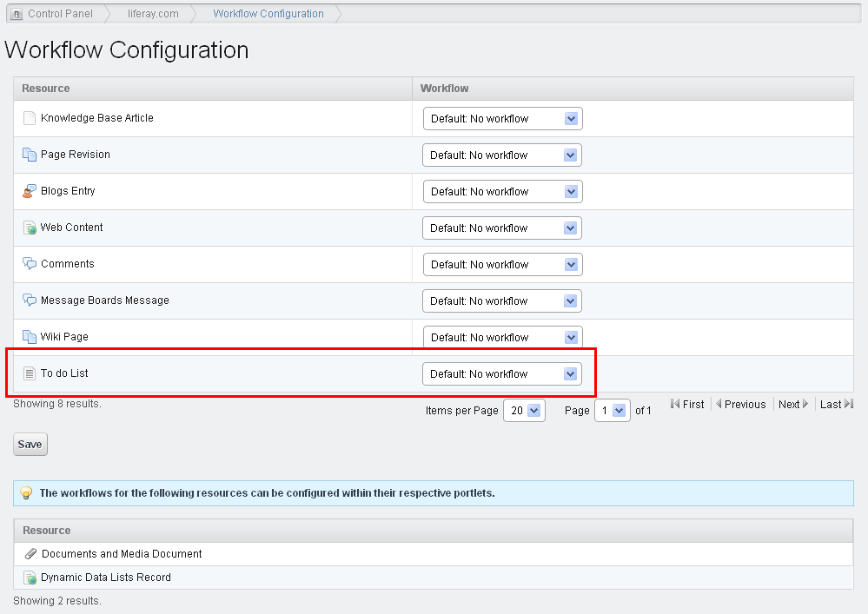
Task: Open Workflow Configuration breadcrumb tab
Action: coord(268,14)
